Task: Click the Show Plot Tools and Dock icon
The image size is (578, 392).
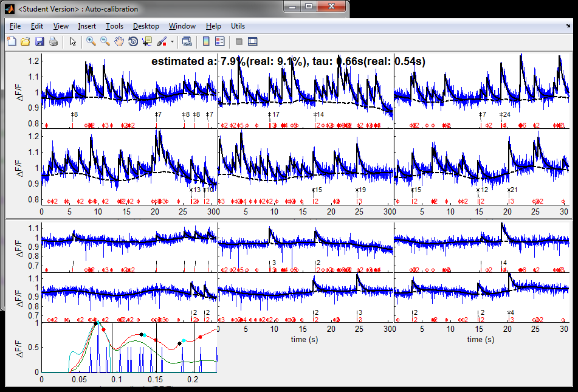Action: [252, 42]
